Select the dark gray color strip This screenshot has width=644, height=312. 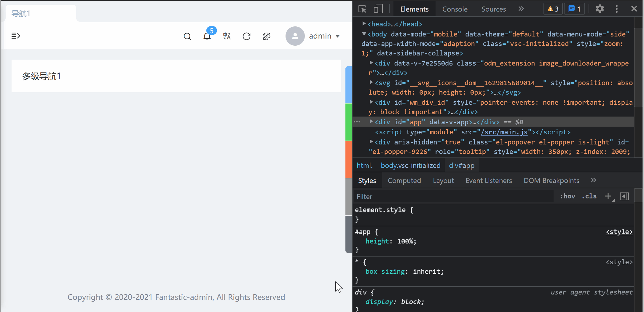[349, 234]
